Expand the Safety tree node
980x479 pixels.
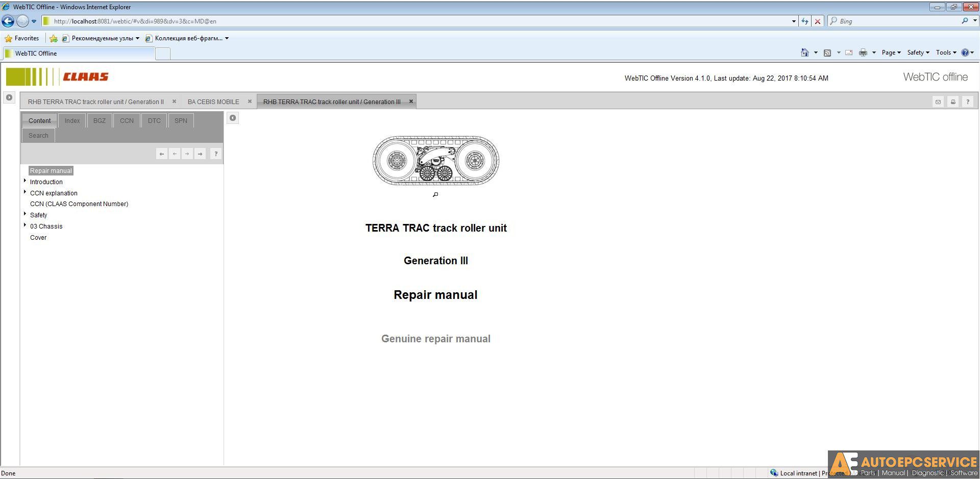[x=25, y=214]
